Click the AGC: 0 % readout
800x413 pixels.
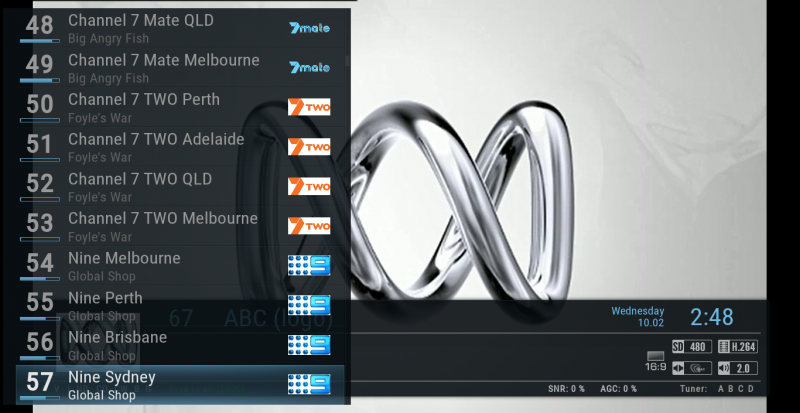[x=618, y=389]
